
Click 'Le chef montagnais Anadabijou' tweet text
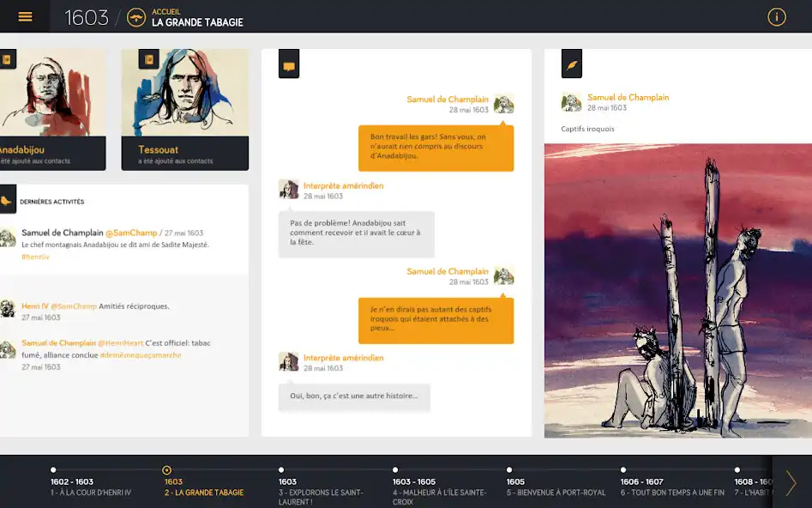pyautogui.click(x=116, y=245)
